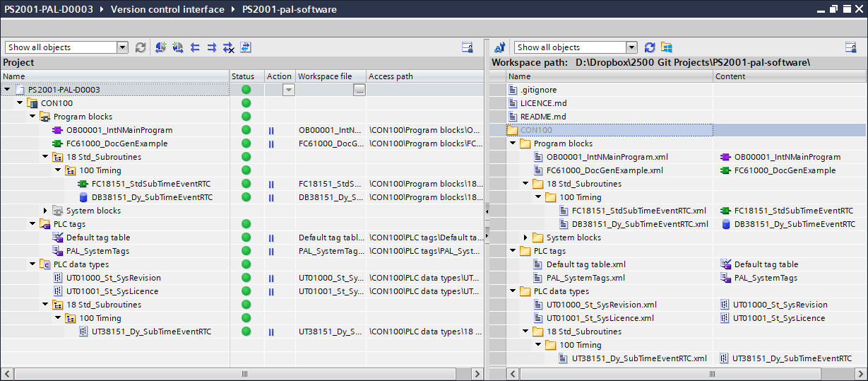Collapse Program blocks folder in workspace tree
This screenshot has width=868, height=381.
point(513,143)
